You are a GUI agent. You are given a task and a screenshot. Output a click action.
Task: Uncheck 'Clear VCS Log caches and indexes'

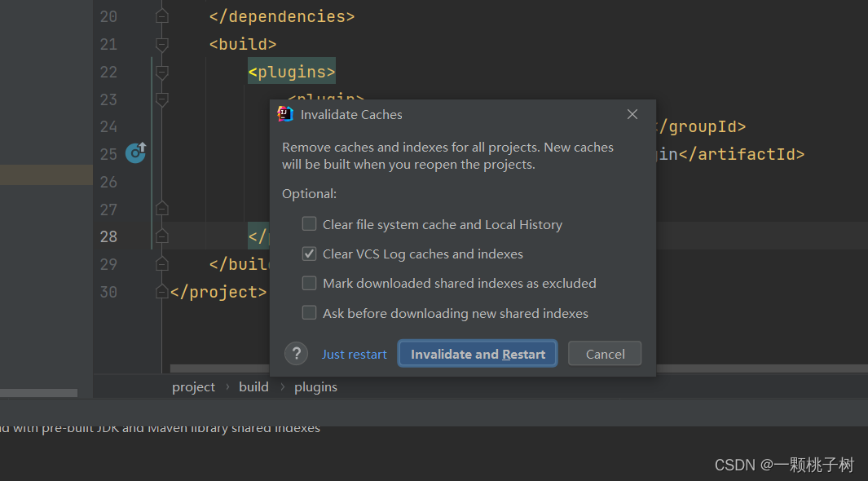tap(309, 254)
